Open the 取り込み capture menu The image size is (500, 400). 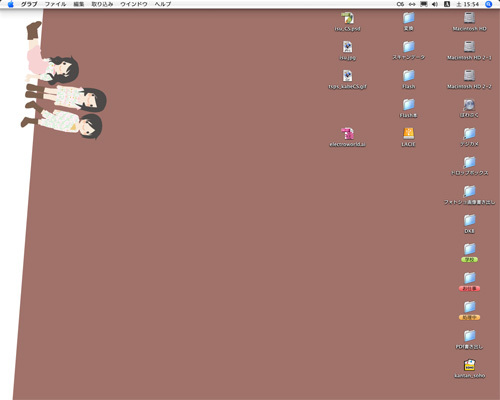click(x=102, y=4)
